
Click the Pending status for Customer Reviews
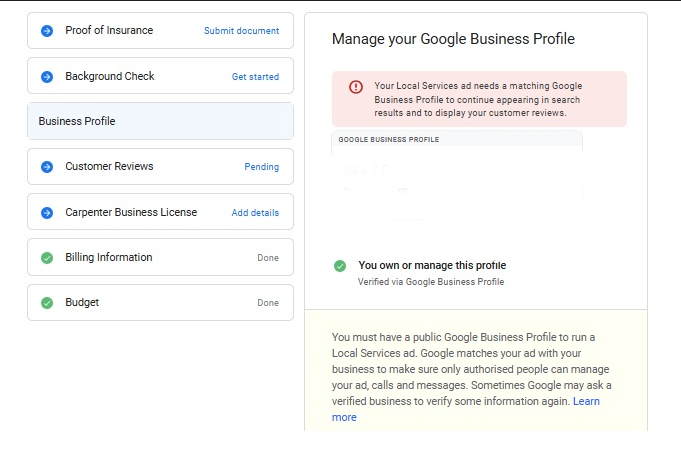(x=261, y=167)
